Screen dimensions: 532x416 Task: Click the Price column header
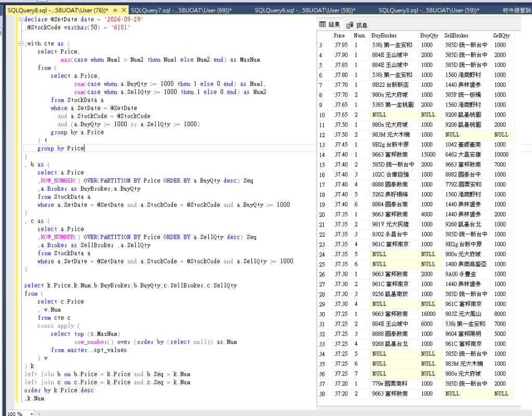pos(339,36)
